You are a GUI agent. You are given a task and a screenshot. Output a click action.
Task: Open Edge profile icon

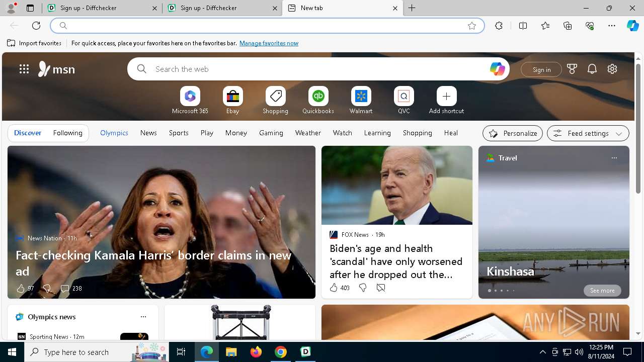tap(11, 8)
